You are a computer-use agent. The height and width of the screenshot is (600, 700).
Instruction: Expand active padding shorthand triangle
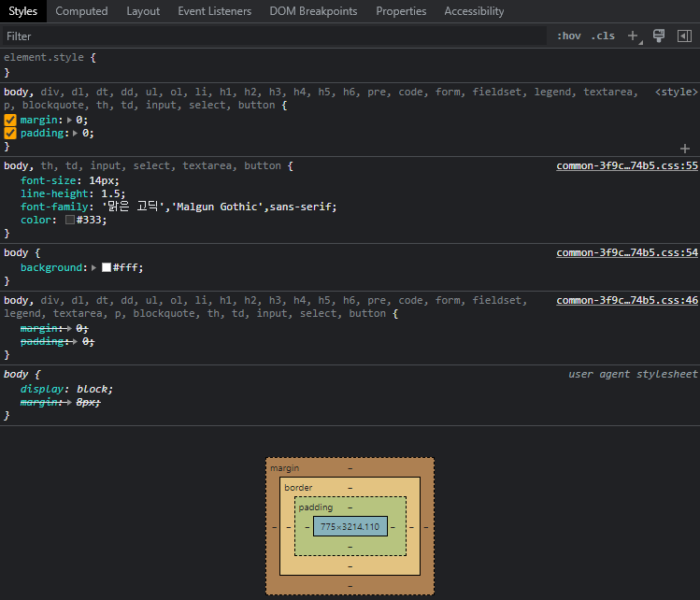(x=75, y=133)
